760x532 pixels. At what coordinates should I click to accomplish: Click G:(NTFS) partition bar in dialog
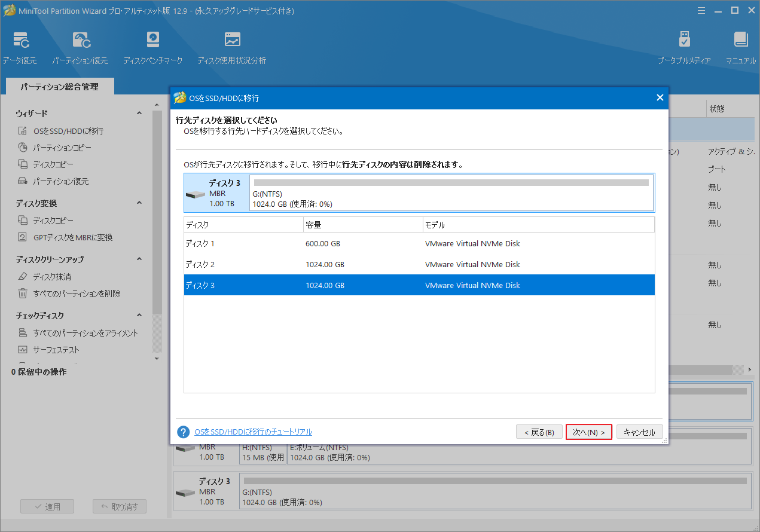tap(451, 193)
